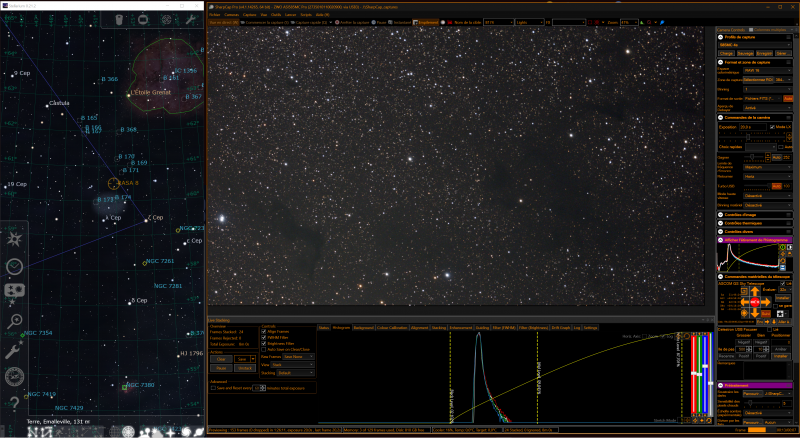Viewport: 800px width, 438px height.
Task: Open Stellarium sky and viewing options icon
Action: pyautogui.click(x=14, y=290)
